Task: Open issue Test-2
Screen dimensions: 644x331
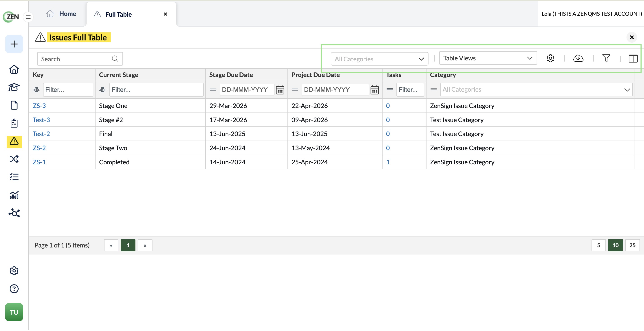Action: tap(41, 134)
